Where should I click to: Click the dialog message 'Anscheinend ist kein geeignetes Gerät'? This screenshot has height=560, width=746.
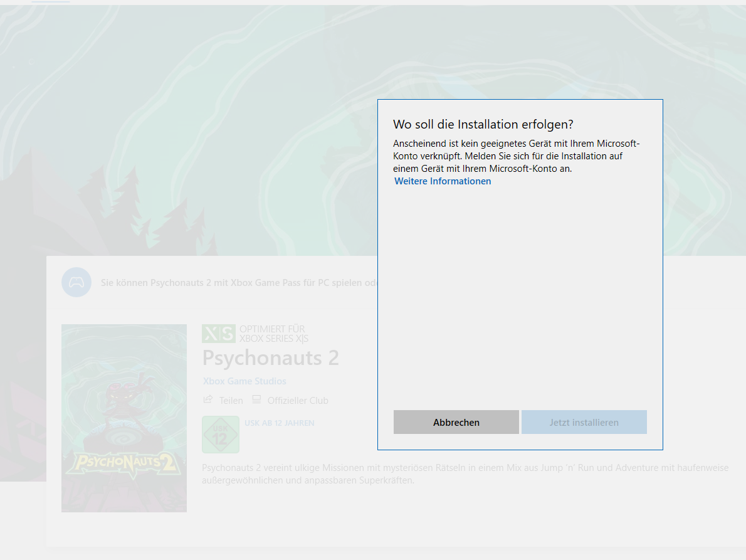click(x=516, y=156)
